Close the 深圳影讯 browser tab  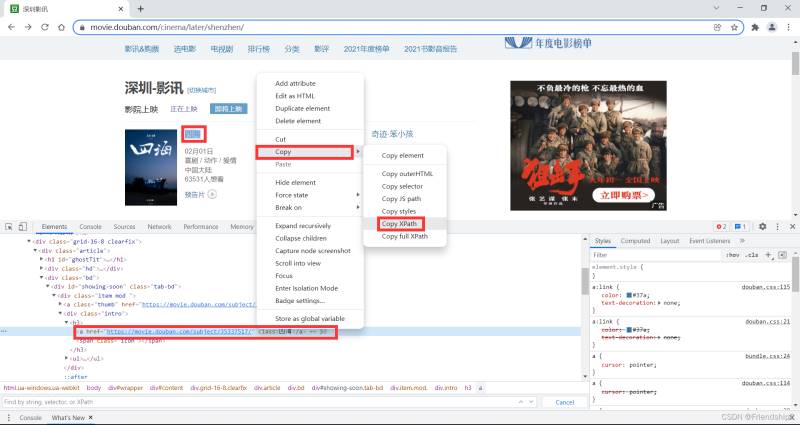(x=121, y=9)
